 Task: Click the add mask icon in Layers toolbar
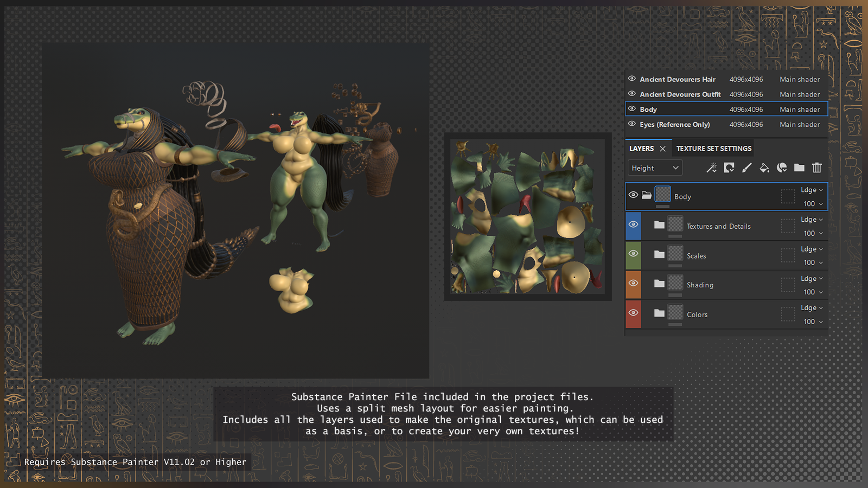click(729, 168)
